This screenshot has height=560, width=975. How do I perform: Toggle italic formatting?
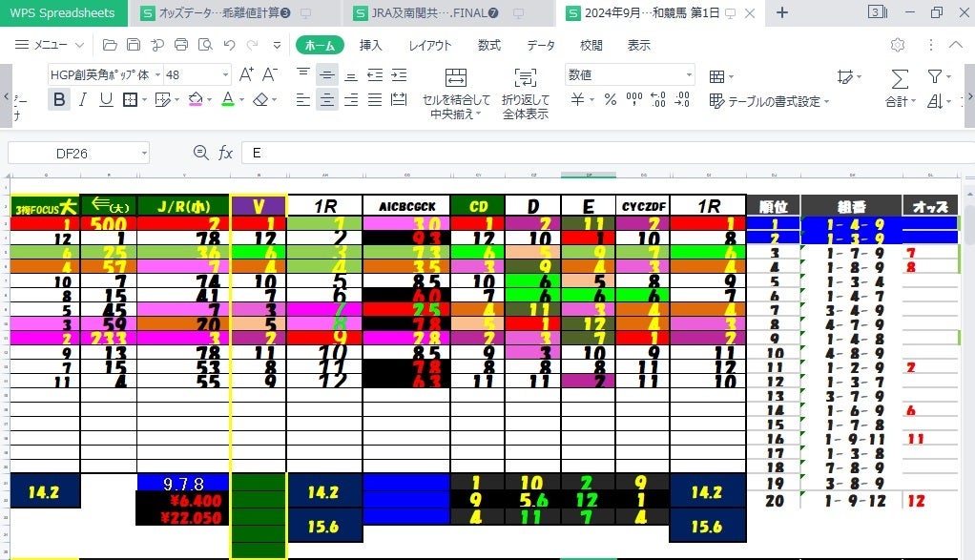click(83, 99)
